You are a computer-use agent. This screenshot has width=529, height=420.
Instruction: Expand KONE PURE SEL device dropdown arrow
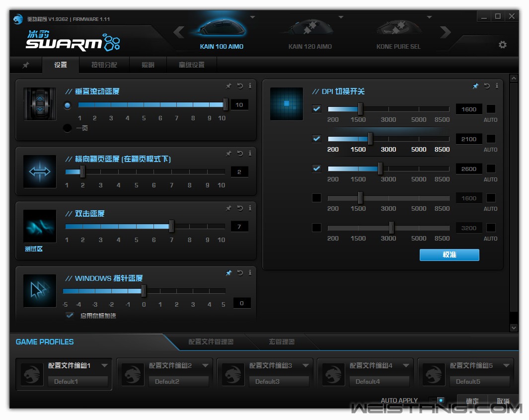(x=429, y=17)
